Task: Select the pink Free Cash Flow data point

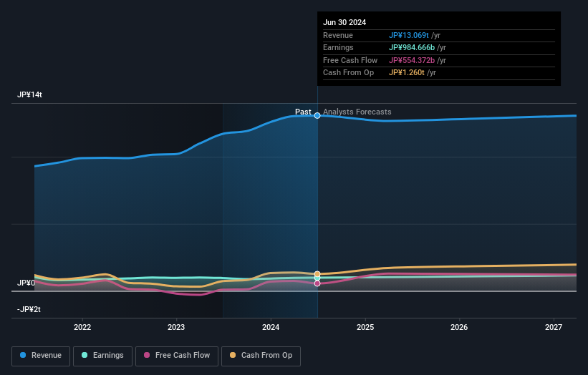Action: 317,283
